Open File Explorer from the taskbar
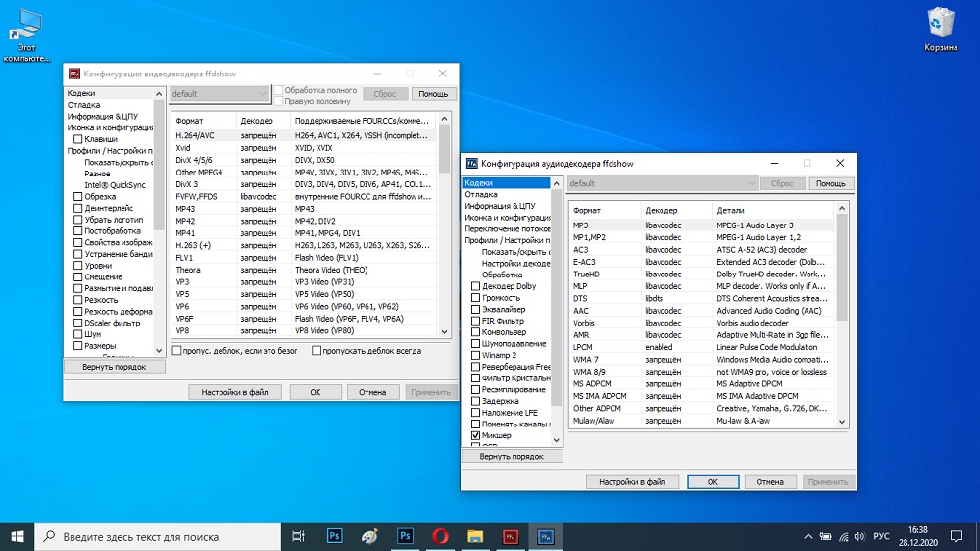This screenshot has width=980, height=551. 475,536
